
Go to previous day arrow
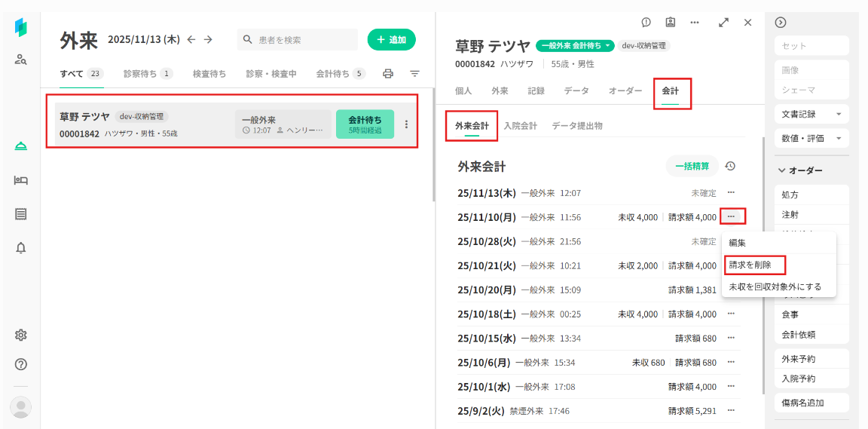191,39
